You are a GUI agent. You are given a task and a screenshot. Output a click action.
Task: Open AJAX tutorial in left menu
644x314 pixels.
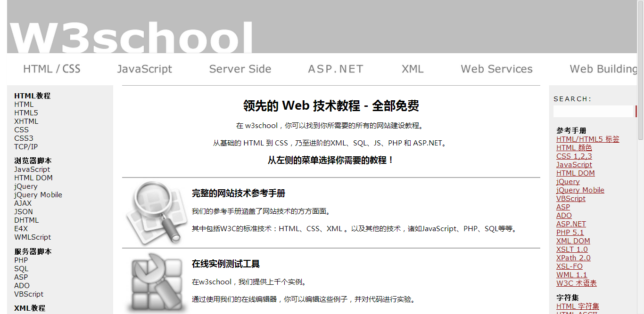23,203
